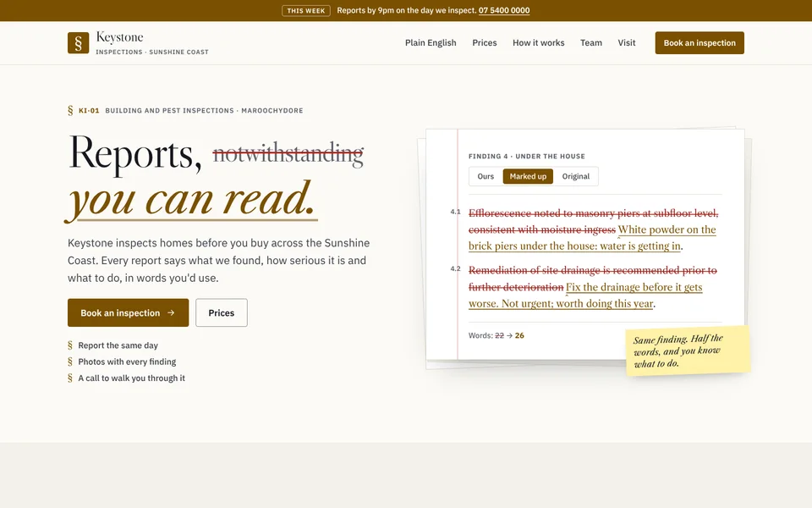Open the Plain English nav item

[431, 43]
